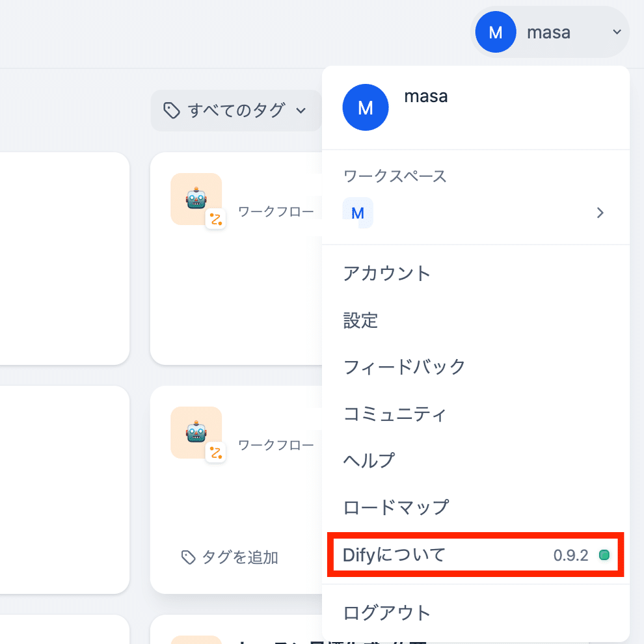Image resolution: width=644 pixels, height=644 pixels.
Task: Click the workspace M badge icon
Action: click(x=357, y=213)
